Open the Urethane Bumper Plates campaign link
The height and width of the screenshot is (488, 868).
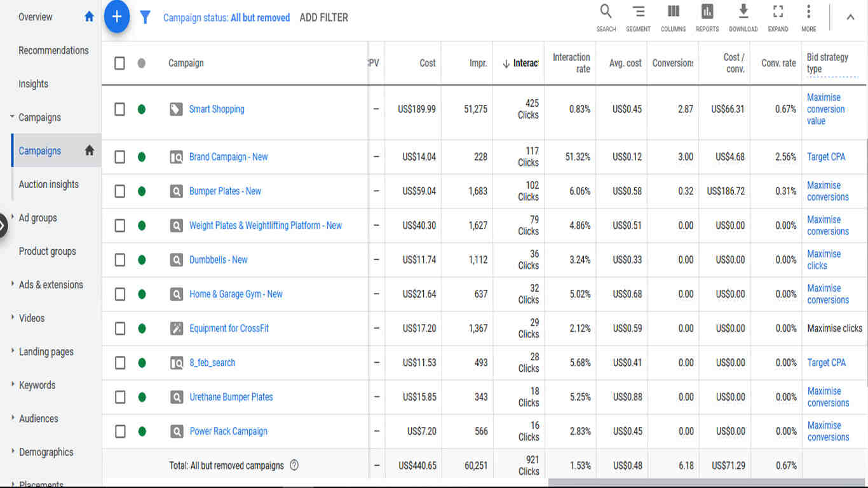[x=231, y=397]
